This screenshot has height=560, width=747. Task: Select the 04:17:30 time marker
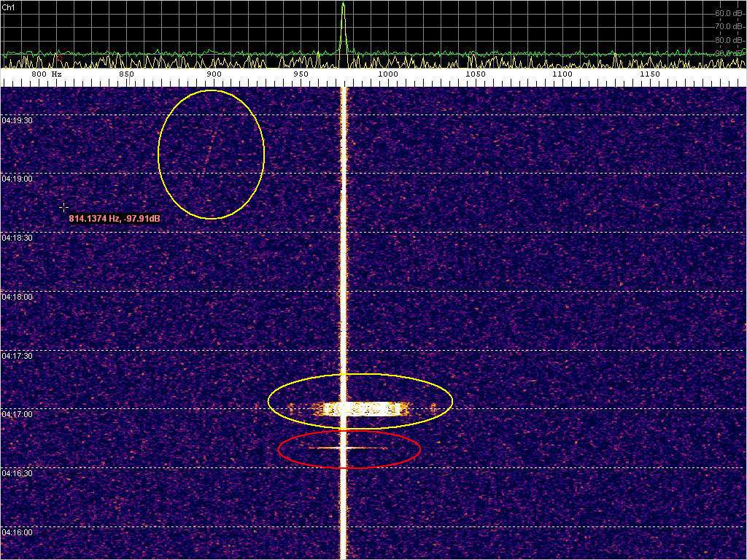click(17, 356)
